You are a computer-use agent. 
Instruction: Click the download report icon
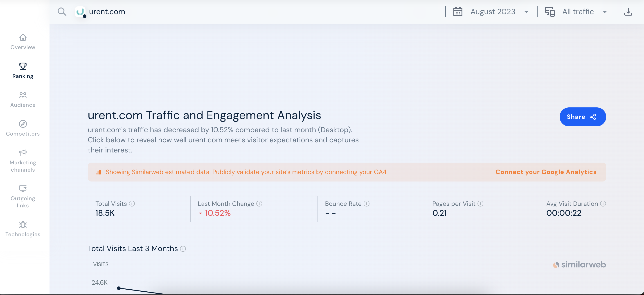[x=628, y=12]
